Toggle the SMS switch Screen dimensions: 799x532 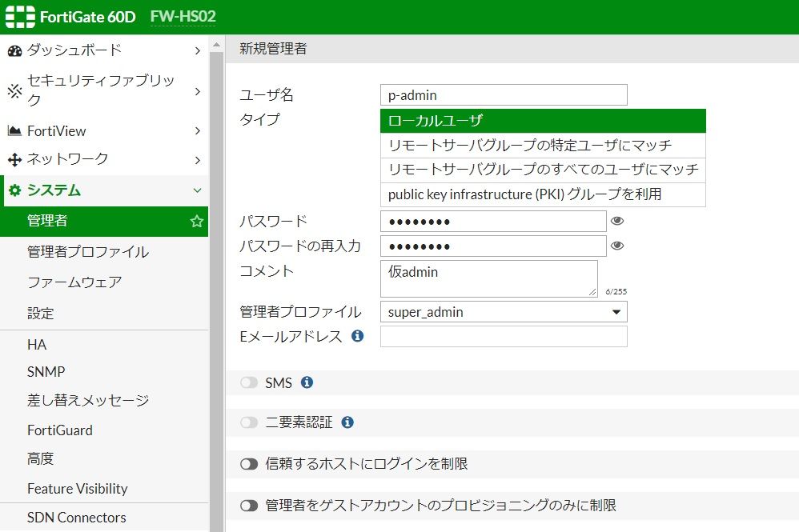tap(249, 382)
